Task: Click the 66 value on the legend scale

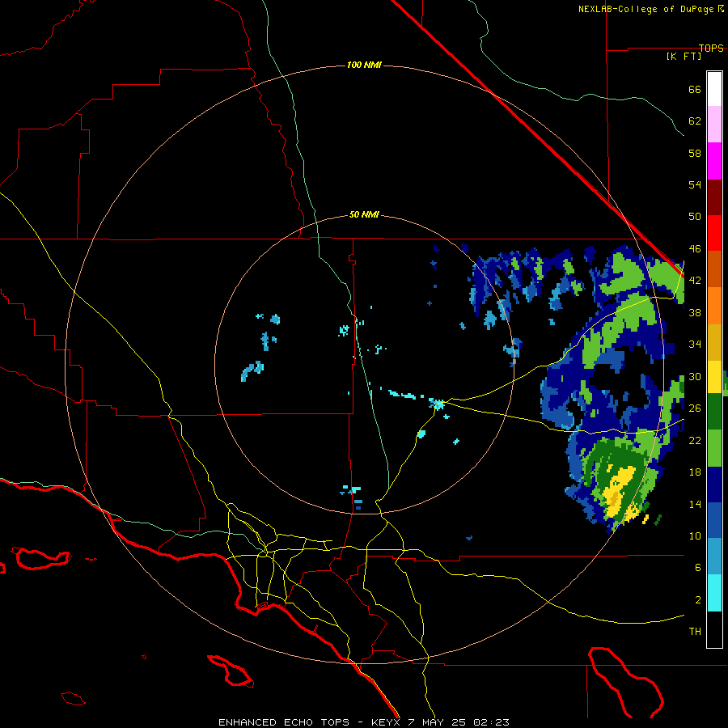Action: click(695, 89)
